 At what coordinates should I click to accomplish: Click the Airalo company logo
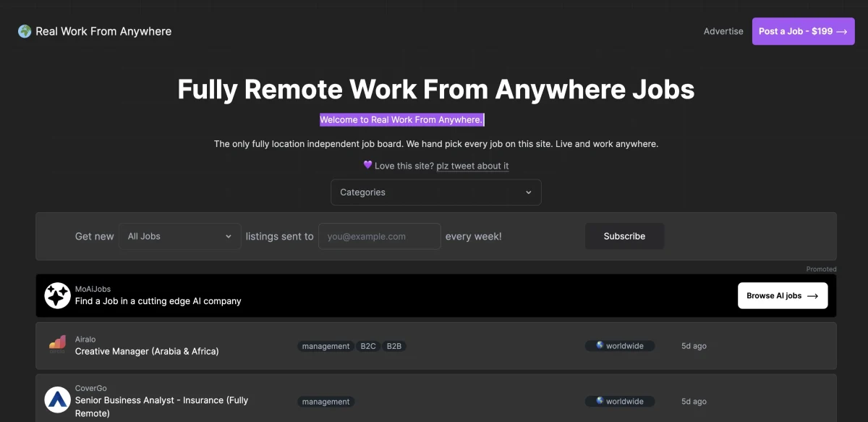57,345
